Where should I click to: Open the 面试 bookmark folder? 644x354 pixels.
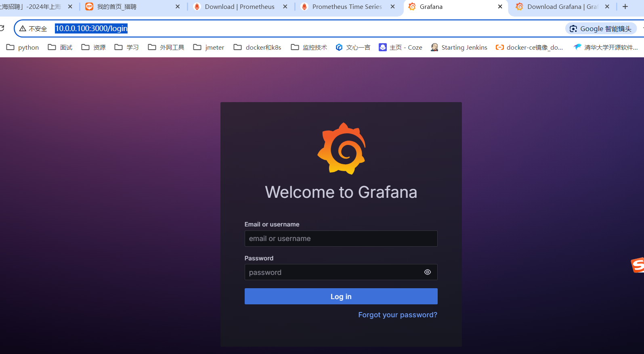point(60,47)
